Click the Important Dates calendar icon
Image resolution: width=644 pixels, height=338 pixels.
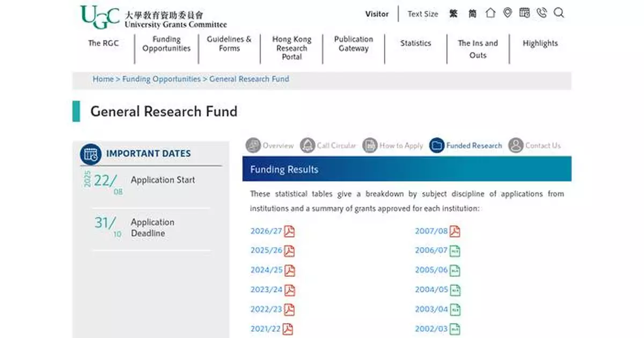tap(91, 154)
